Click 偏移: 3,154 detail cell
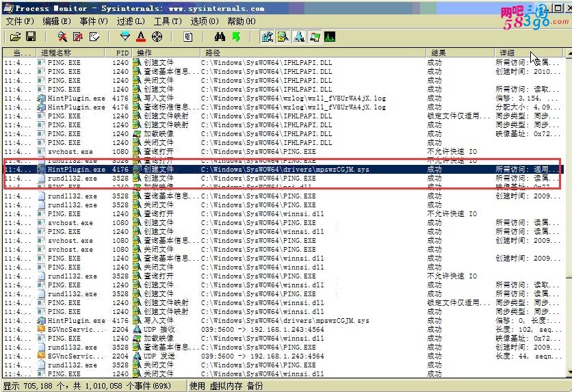The width and height of the screenshot is (572, 392). [526, 98]
